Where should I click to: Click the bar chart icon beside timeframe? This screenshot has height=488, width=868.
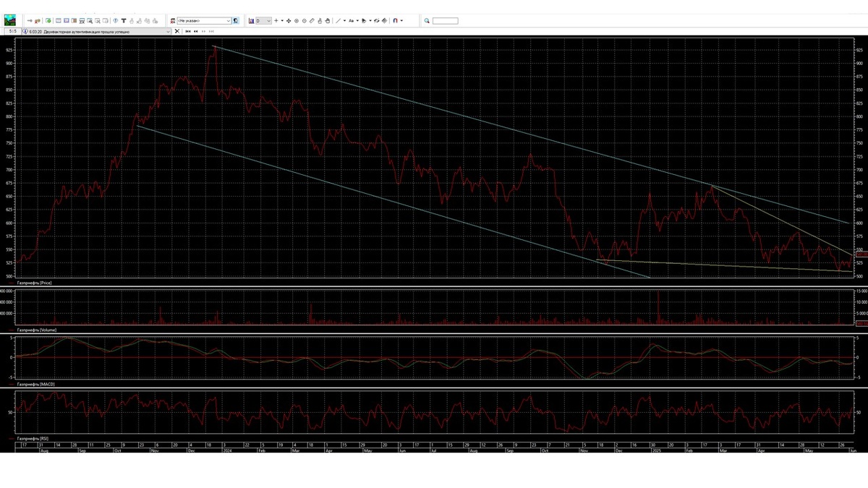(250, 21)
